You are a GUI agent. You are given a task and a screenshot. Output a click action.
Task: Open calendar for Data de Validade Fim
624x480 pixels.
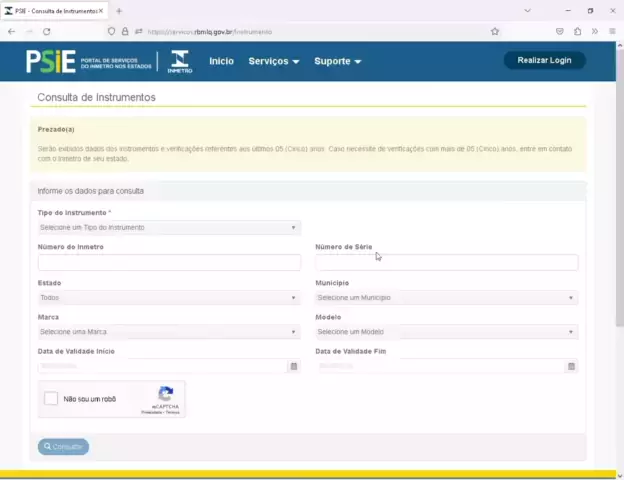click(571, 366)
